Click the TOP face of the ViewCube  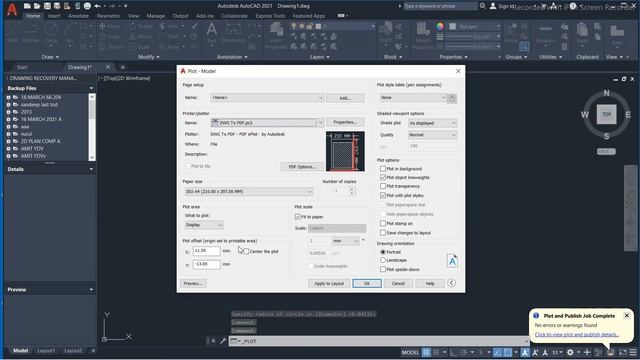607,115
